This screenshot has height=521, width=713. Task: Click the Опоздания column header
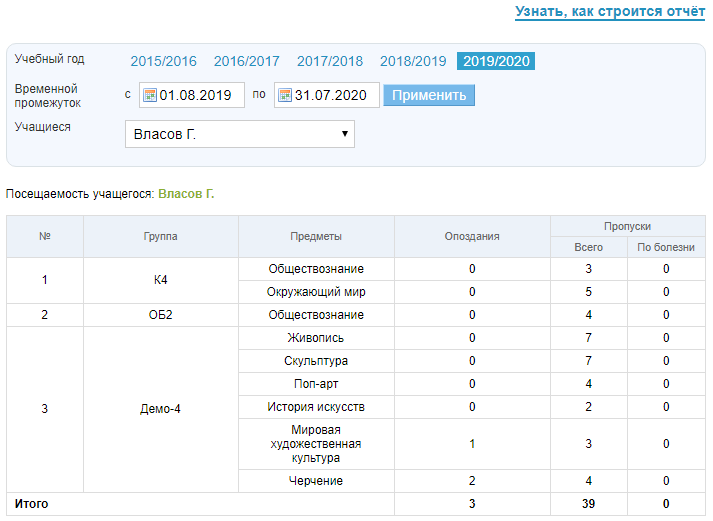472,237
